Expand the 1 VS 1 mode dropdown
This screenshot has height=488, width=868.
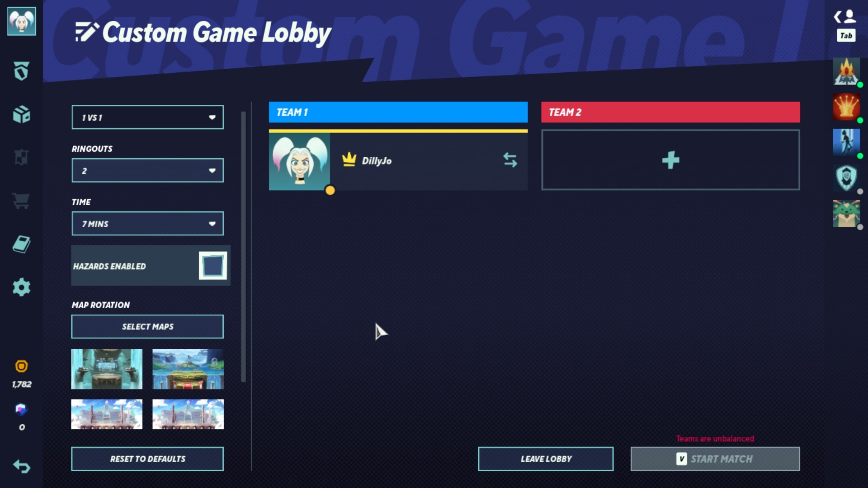tap(147, 117)
